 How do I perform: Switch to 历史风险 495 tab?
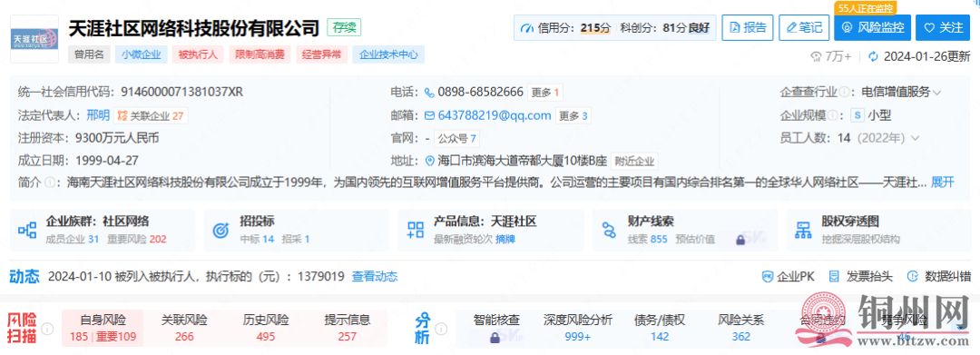[x=266, y=328]
